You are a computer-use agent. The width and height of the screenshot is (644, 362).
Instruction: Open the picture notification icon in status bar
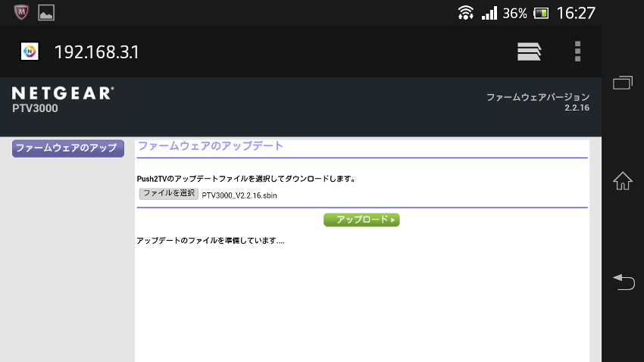pos(46,13)
